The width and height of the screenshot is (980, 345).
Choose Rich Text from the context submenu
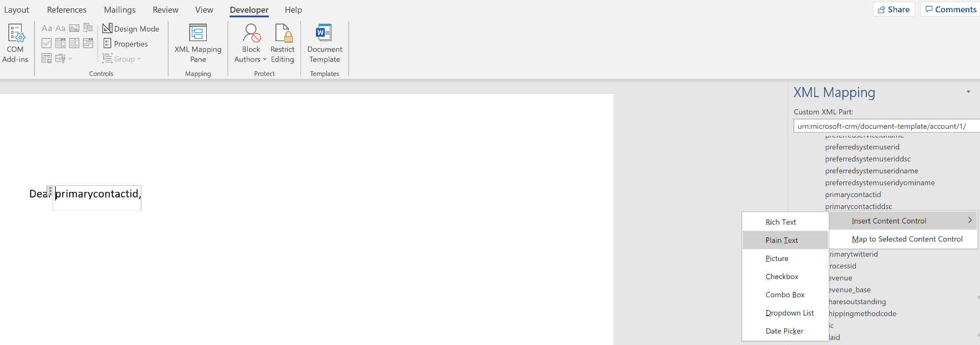pos(785,222)
